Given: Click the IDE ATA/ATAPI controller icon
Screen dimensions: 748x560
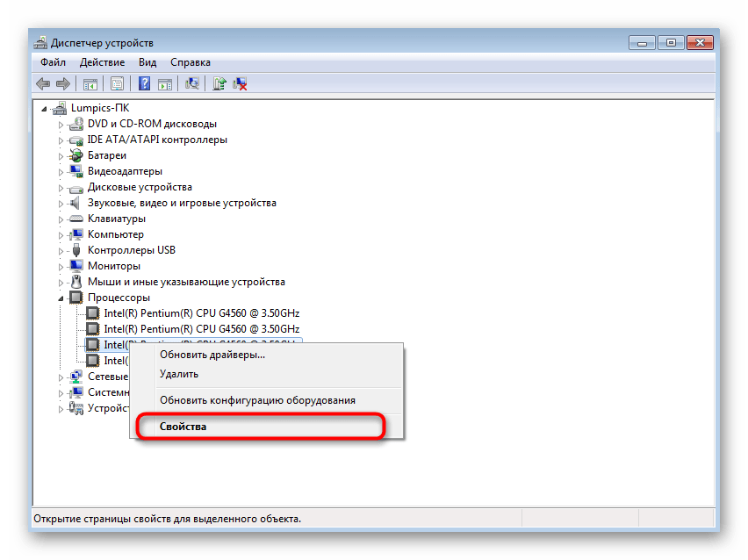Looking at the screenshot, I should click(76, 140).
